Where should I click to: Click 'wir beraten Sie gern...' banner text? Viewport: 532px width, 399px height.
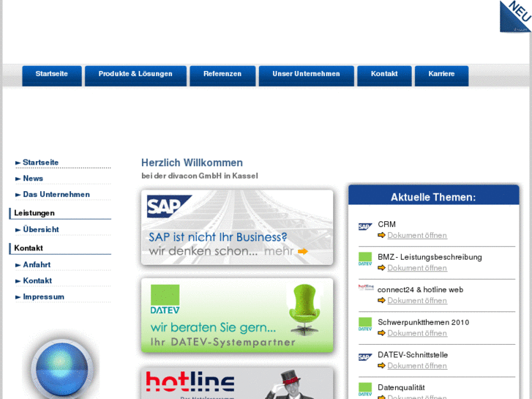pos(213,327)
